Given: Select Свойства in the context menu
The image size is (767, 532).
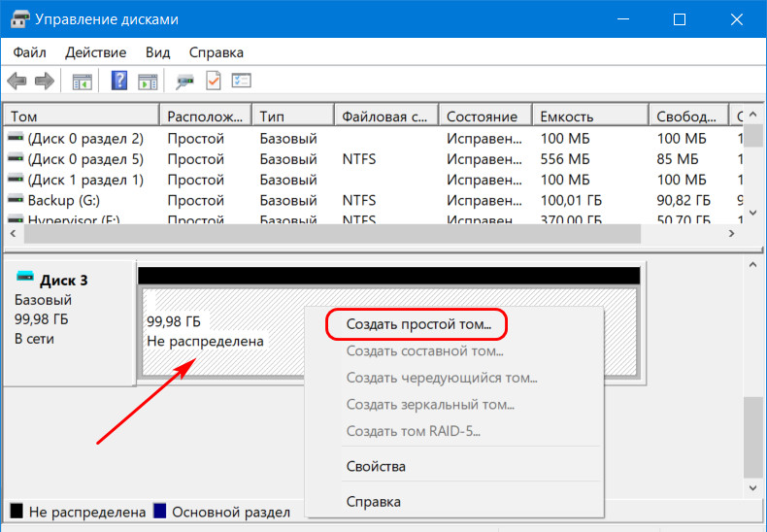Looking at the screenshot, I should coord(376,467).
